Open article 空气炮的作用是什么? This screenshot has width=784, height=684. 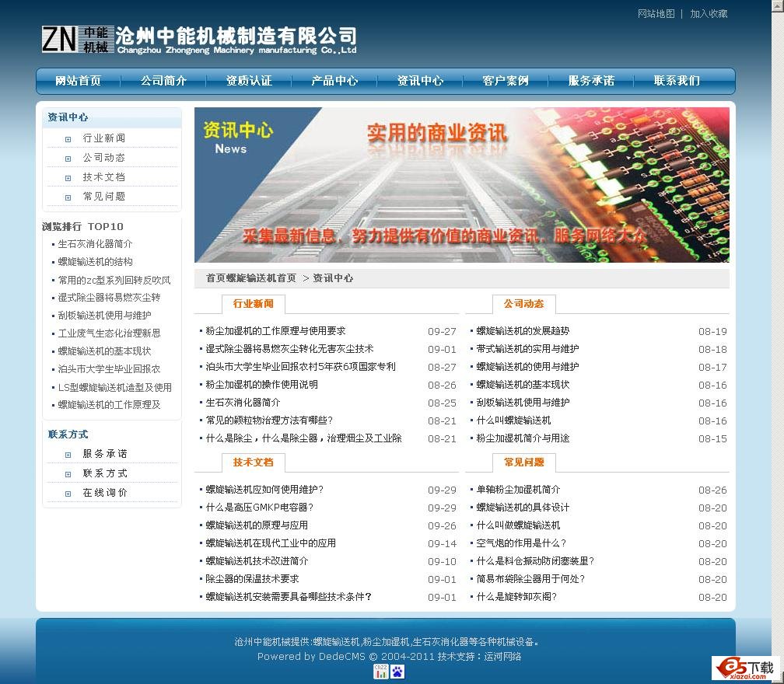click(521, 543)
